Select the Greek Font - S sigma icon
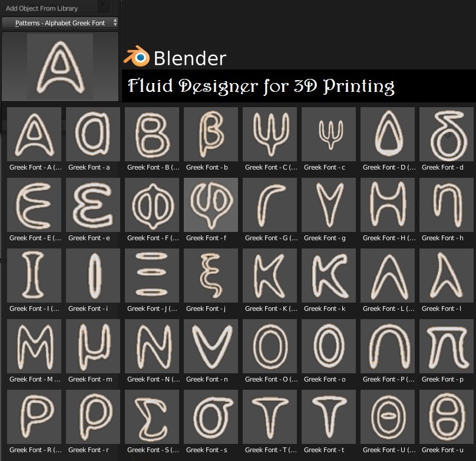 click(x=152, y=417)
